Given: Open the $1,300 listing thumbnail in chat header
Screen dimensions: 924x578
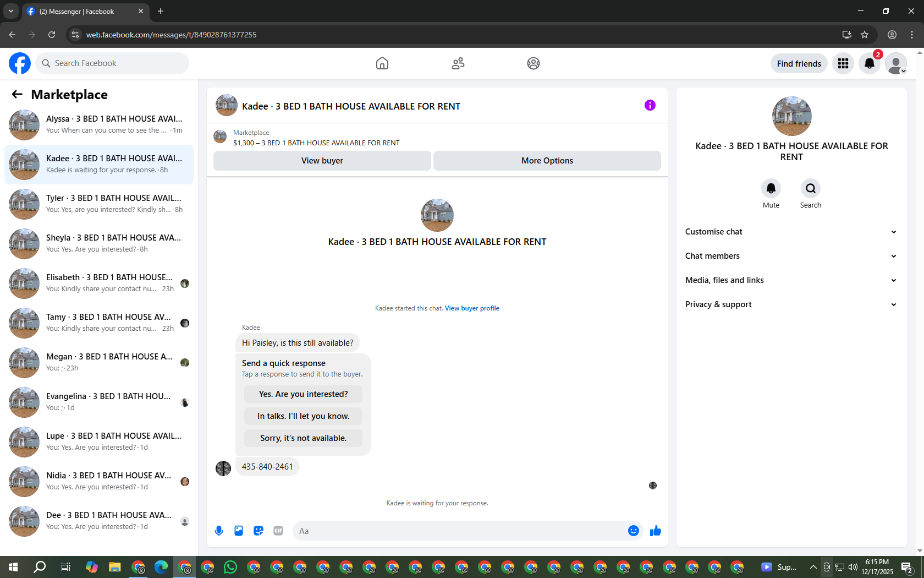Looking at the screenshot, I should [x=220, y=137].
